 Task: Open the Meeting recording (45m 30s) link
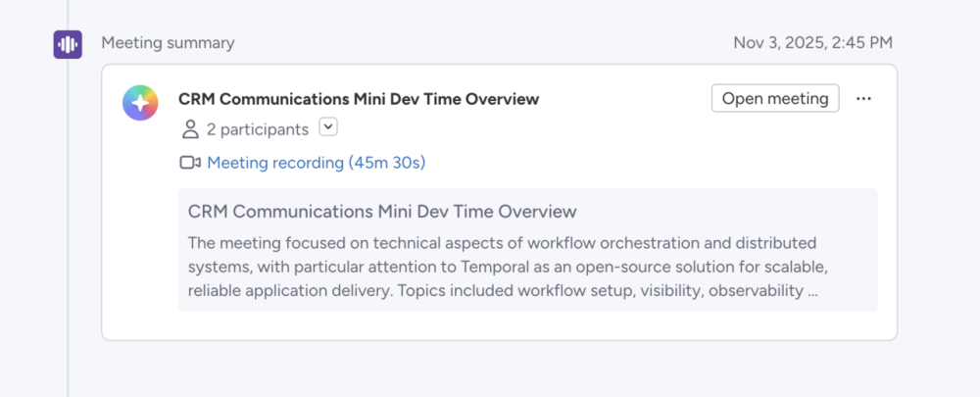click(316, 163)
